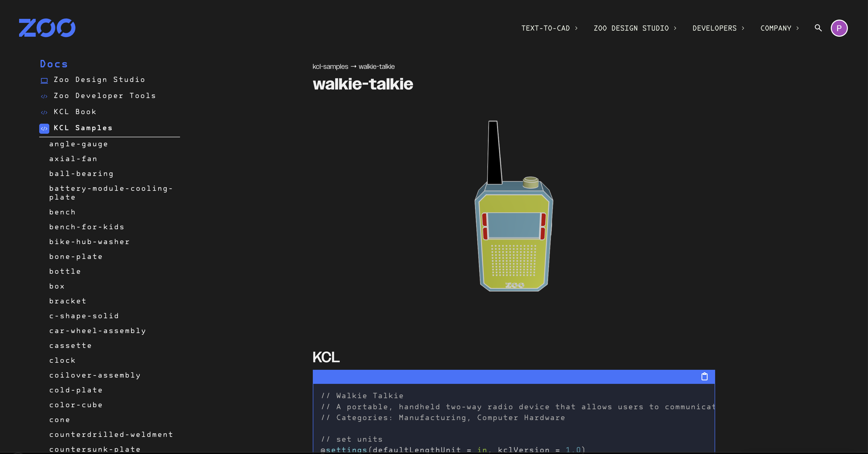Click the code icon beside KCL Book

pos(44,112)
